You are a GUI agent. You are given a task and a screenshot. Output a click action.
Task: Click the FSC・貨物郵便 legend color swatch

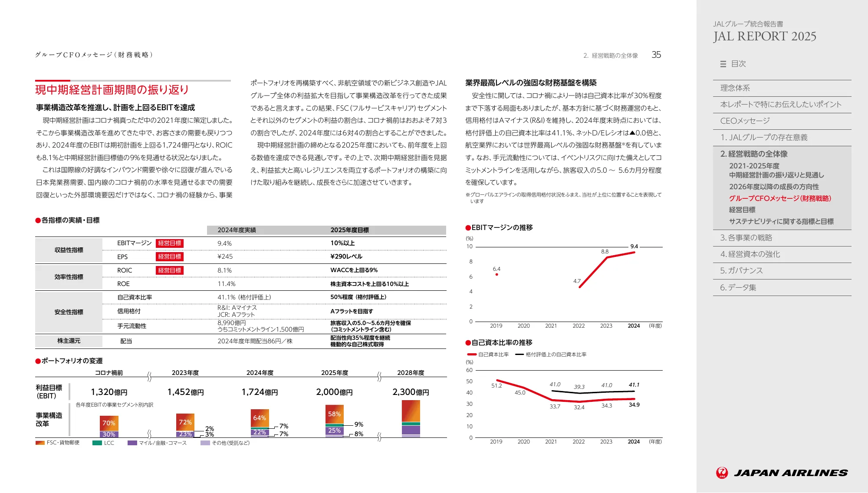(40, 443)
